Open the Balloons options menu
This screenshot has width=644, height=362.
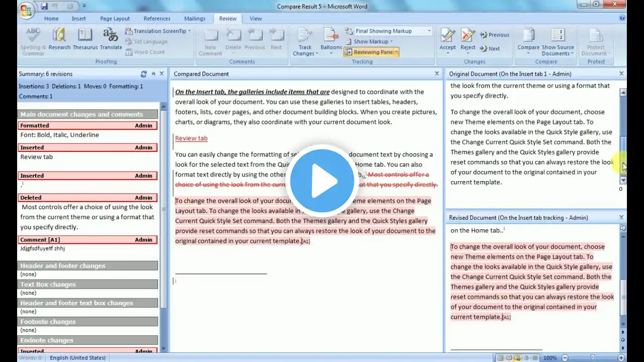[331, 42]
